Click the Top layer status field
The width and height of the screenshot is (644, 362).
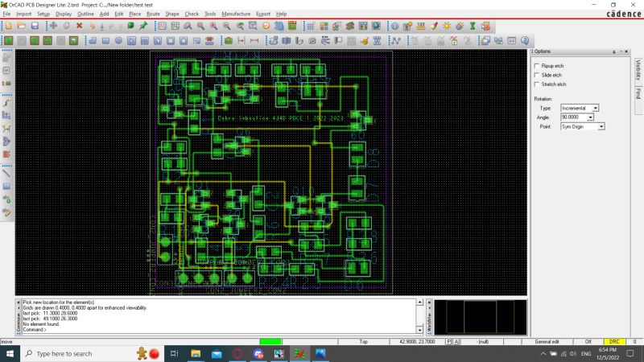(x=364, y=341)
